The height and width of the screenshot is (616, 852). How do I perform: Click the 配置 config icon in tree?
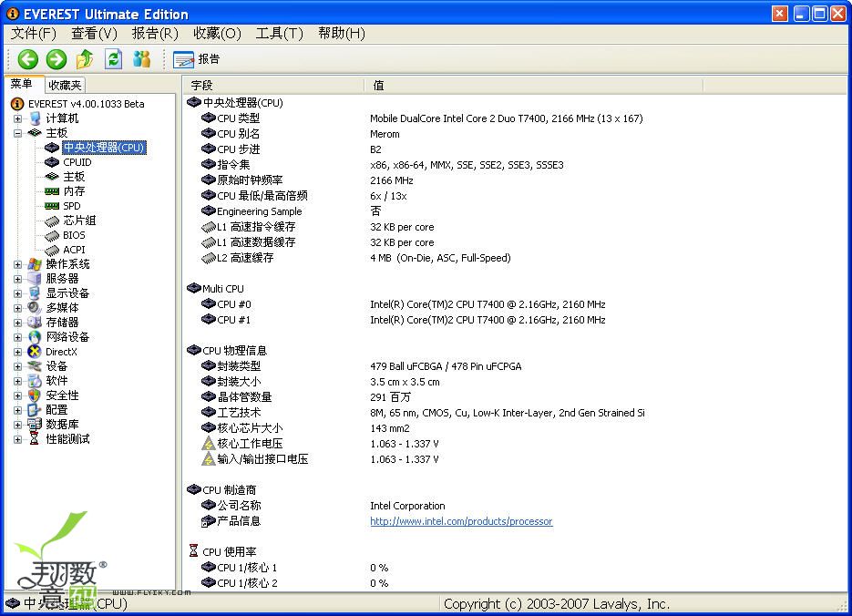(35, 409)
